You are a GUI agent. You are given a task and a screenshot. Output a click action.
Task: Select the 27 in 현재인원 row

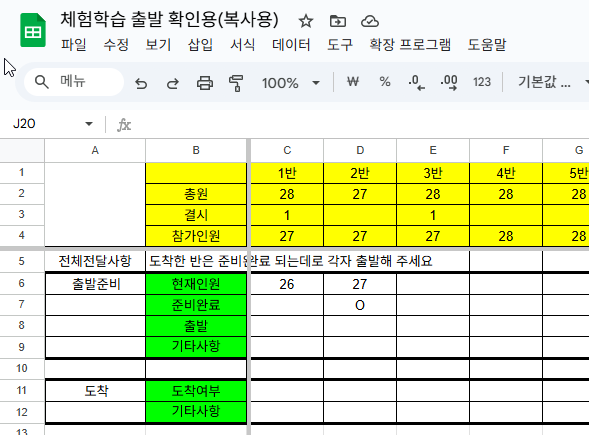360,284
